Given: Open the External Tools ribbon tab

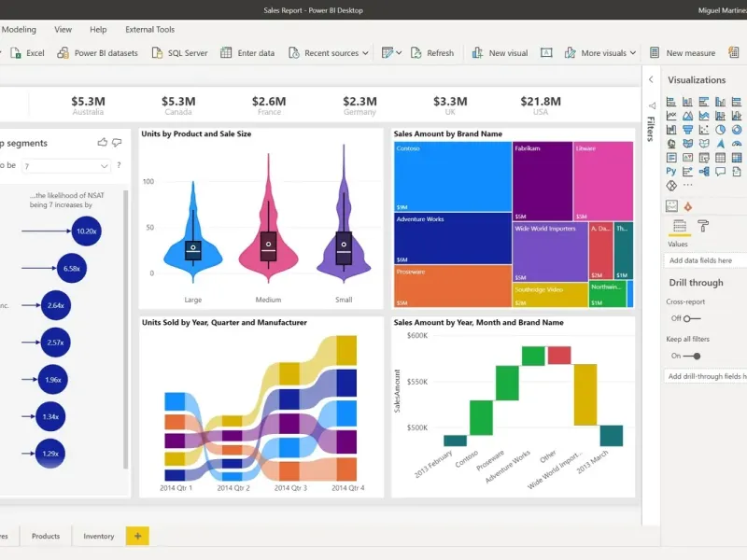Looking at the screenshot, I should [x=149, y=30].
